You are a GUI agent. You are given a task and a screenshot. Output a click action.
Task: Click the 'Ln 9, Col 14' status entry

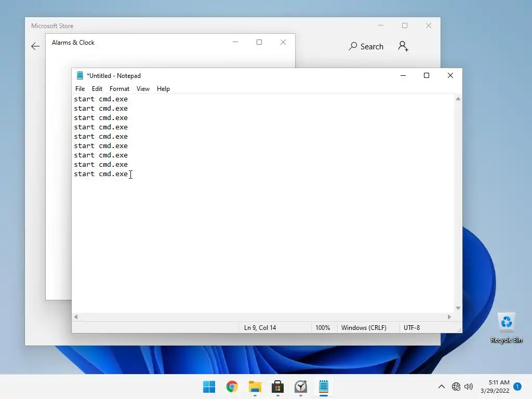pos(260,328)
